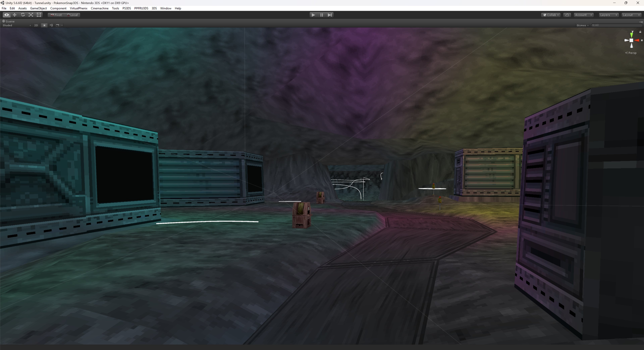The height and width of the screenshot is (350, 644).
Task: Open the Help menu
Action: [x=178, y=8]
